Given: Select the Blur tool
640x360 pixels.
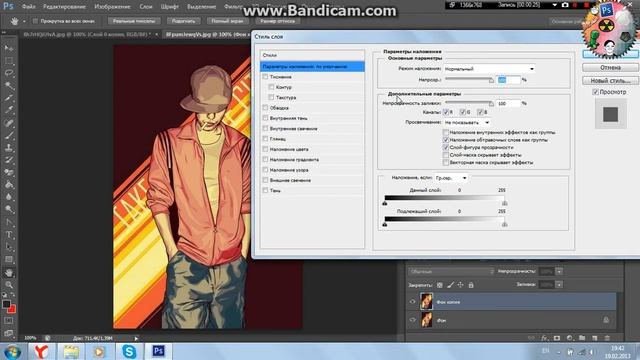Looking at the screenshot, I should (x=9, y=197).
